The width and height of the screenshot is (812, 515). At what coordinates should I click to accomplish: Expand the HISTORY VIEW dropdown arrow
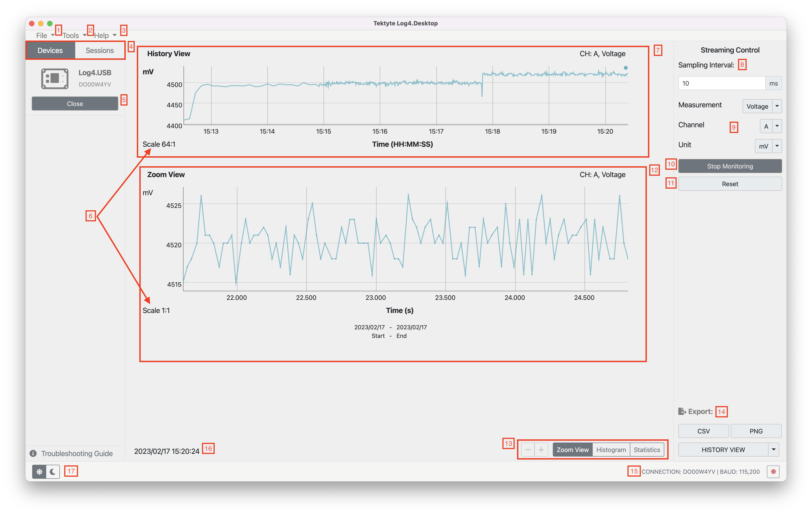pos(773,450)
